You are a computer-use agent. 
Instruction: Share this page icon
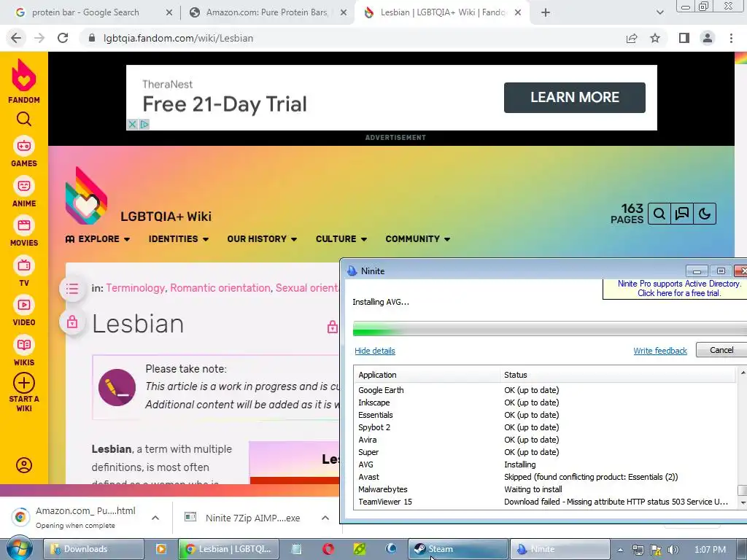click(x=632, y=38)
